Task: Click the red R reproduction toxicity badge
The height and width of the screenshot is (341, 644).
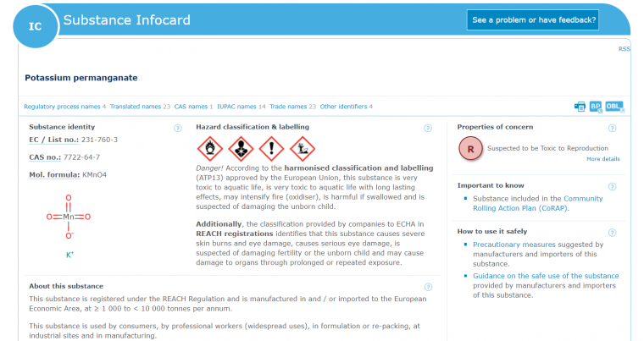Action: [469, 148]
